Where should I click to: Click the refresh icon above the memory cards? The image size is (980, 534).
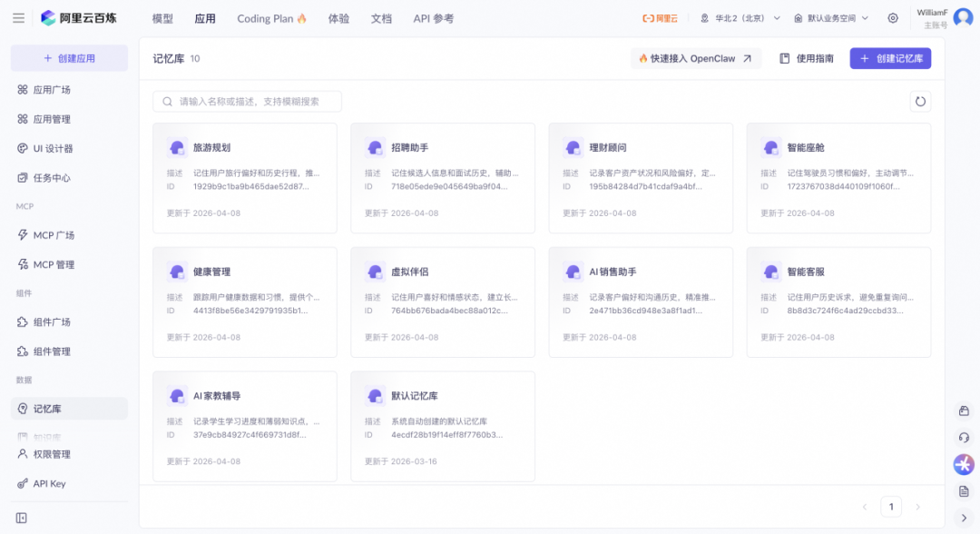tap(920, 101)
